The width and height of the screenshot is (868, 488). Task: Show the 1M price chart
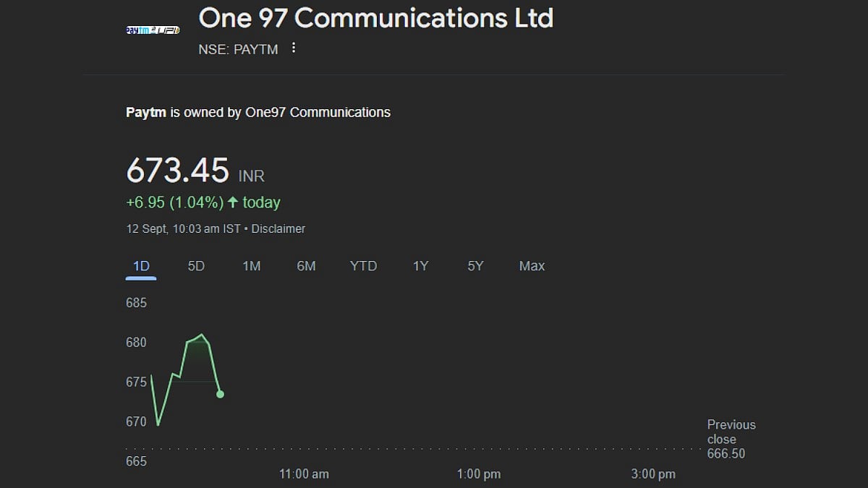(251, 266)
